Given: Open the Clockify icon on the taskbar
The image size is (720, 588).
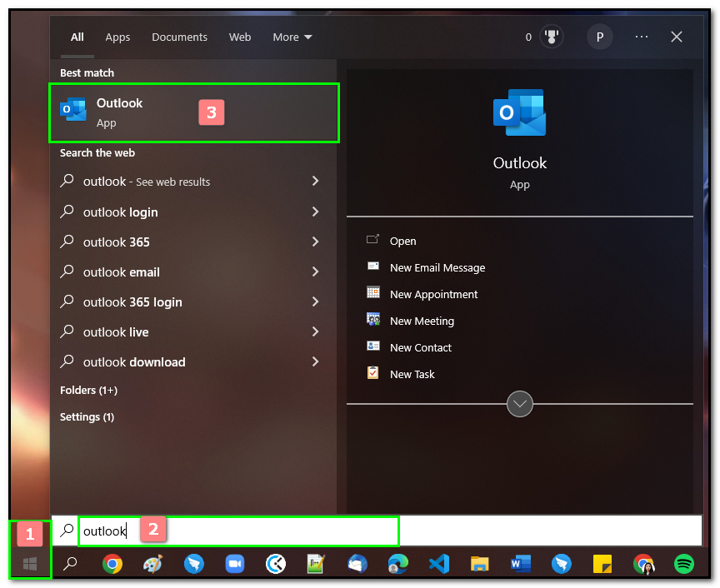Looking at the screenshot, I should tap(276, 564).
